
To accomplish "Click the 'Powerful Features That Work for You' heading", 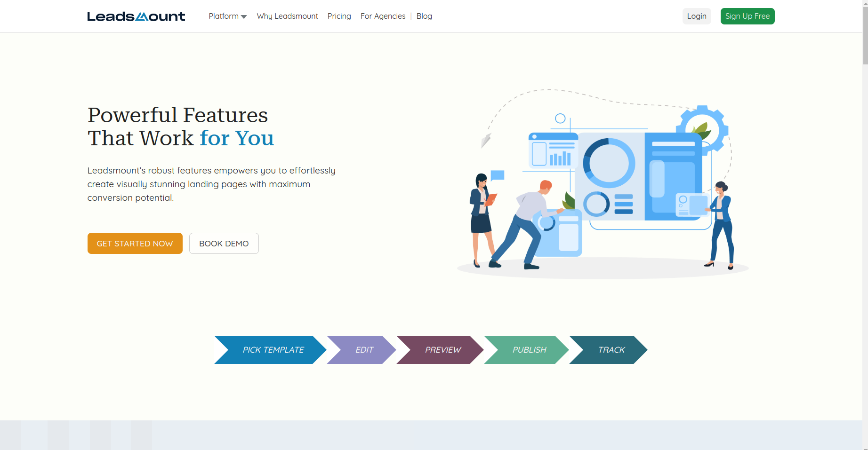I will click(181, 126).
